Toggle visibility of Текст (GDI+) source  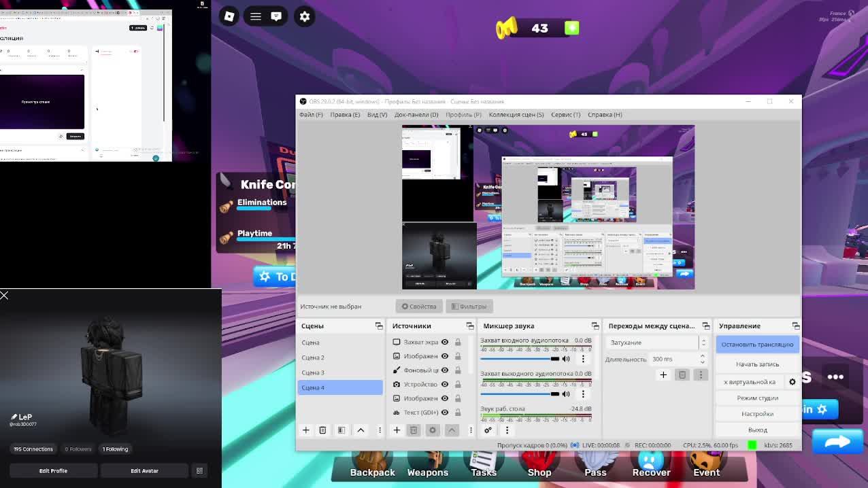(445, 413)
